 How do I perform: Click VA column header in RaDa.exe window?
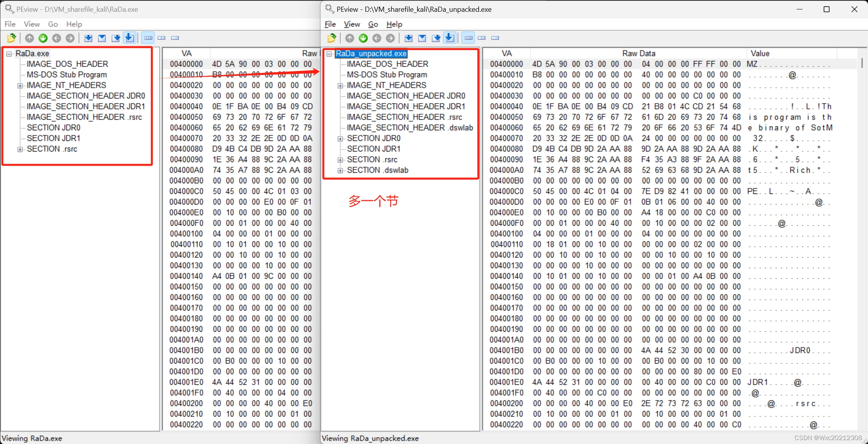[186, 53]
